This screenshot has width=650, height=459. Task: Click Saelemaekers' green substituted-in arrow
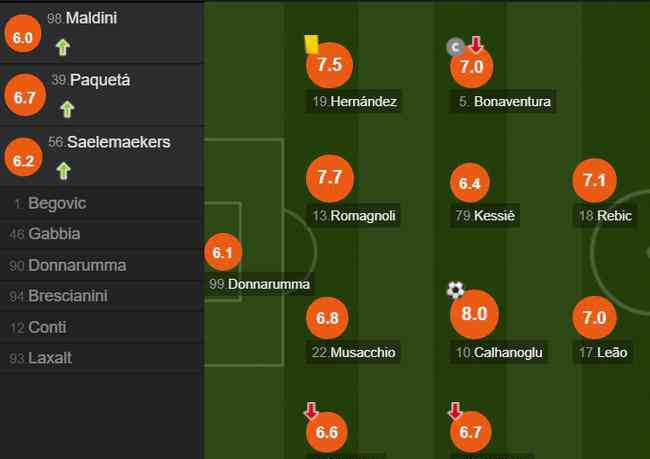point(63,171)
